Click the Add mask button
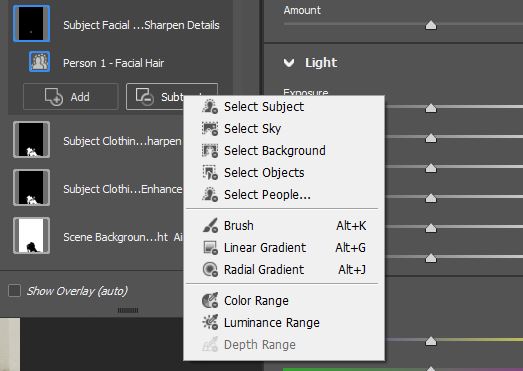This screenshot has height=371, width=523. [x=71, y=97]
